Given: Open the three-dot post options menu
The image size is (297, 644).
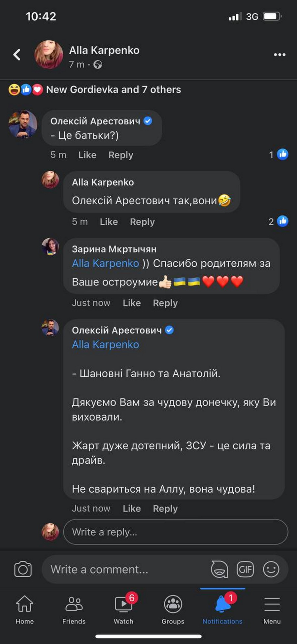Looking at the screenshot, I should 280,55.
